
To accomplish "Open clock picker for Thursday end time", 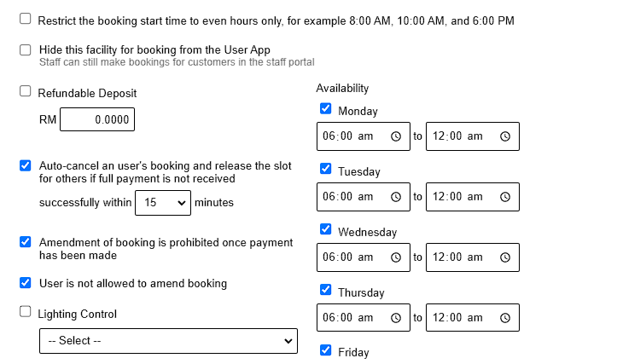I will [x=504, y=318].
